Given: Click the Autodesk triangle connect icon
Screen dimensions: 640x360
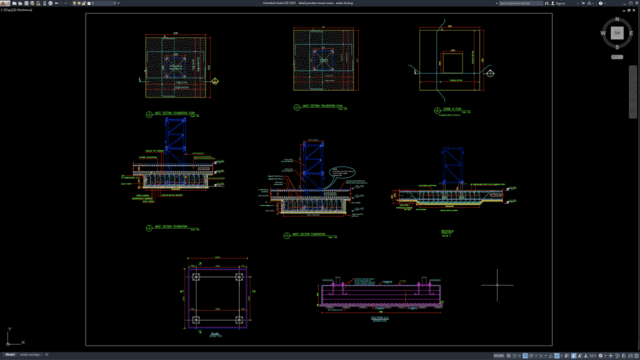Looking at the screenshot, I should [589, 3].
